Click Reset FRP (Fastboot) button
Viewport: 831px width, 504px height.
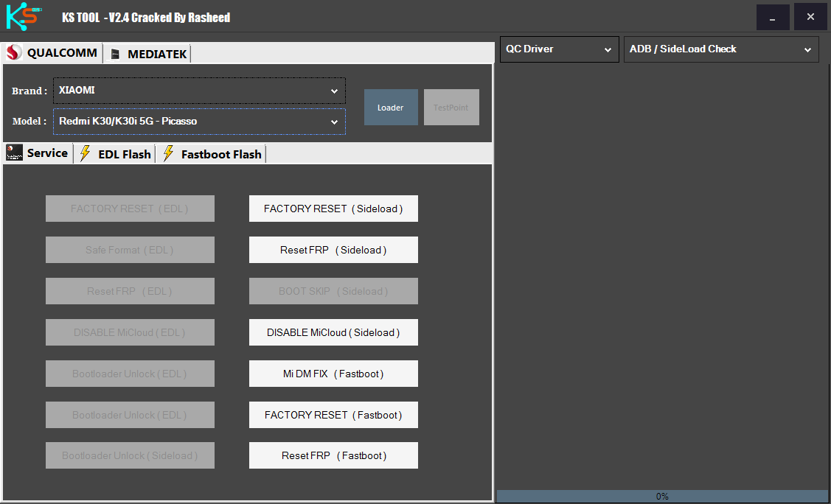pyautogui.click(x=333, y=455)
